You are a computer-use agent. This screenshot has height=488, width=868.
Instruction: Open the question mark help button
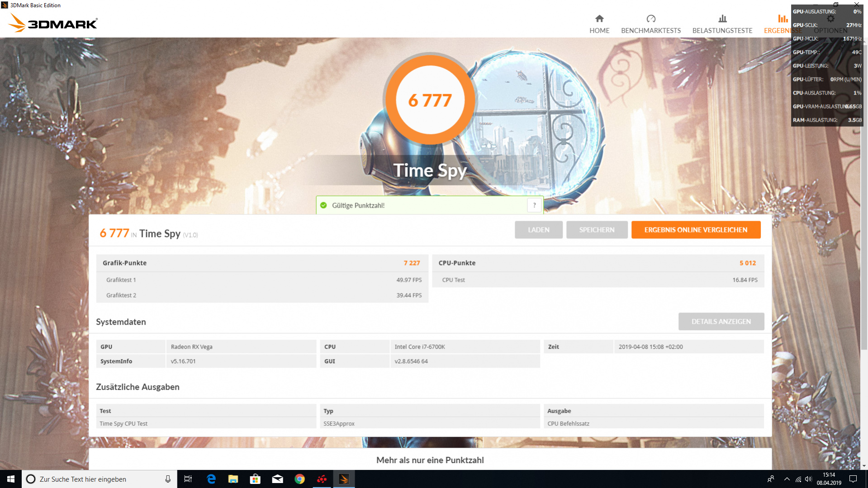coord(534,205)
